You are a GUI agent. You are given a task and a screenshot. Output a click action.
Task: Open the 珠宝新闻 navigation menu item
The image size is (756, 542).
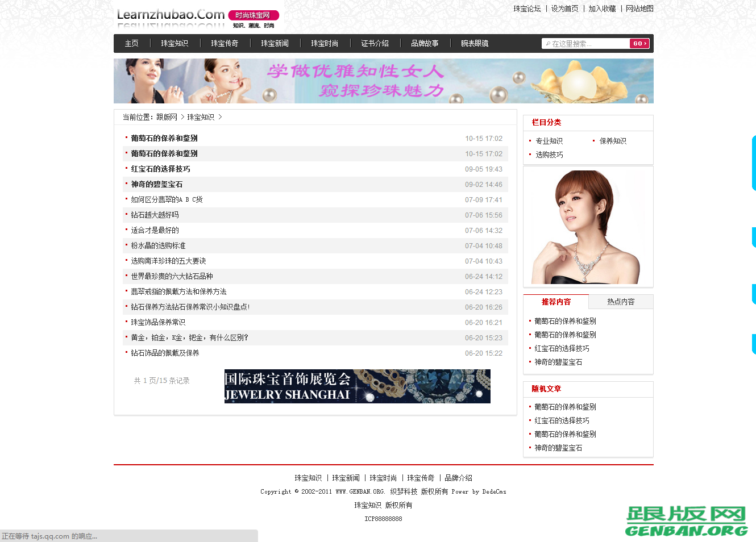coord(275,44)
